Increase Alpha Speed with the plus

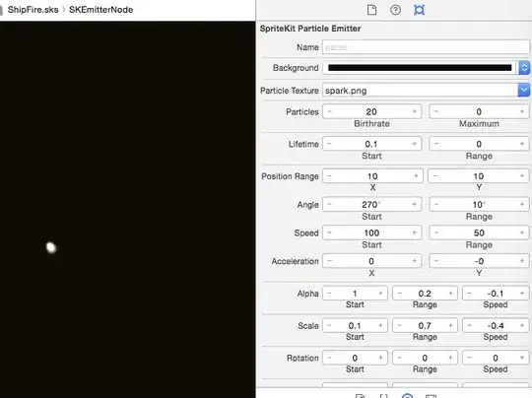(x=522, y=294)
